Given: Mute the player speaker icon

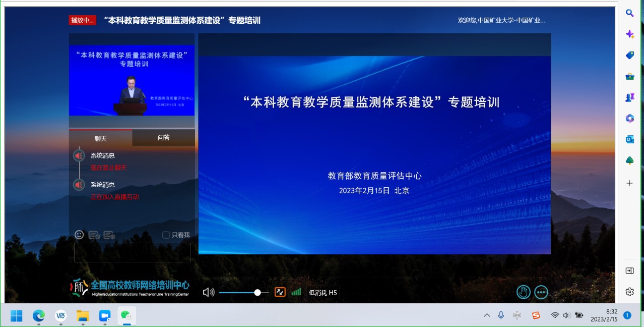Looking at the screenshot, I should tap(208, 292).
